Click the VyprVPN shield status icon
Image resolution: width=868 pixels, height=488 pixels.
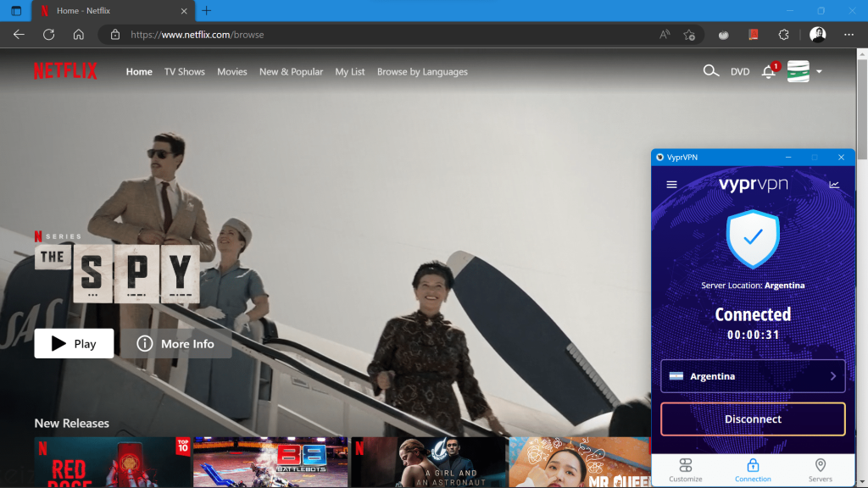pyautogui.click(x=753, y=239)
